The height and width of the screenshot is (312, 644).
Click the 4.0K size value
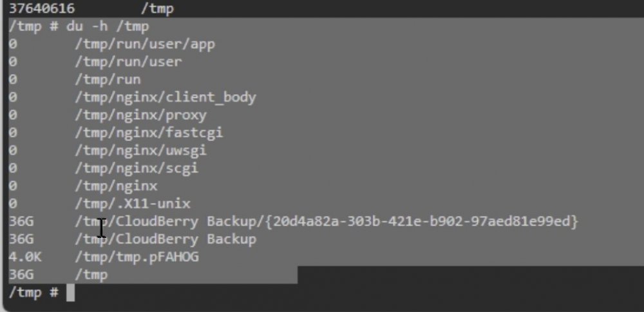[25, 257]
